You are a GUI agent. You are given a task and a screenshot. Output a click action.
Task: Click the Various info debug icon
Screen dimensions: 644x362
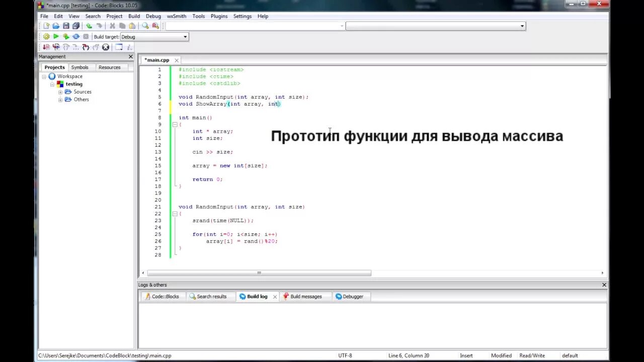pos(129,47)
